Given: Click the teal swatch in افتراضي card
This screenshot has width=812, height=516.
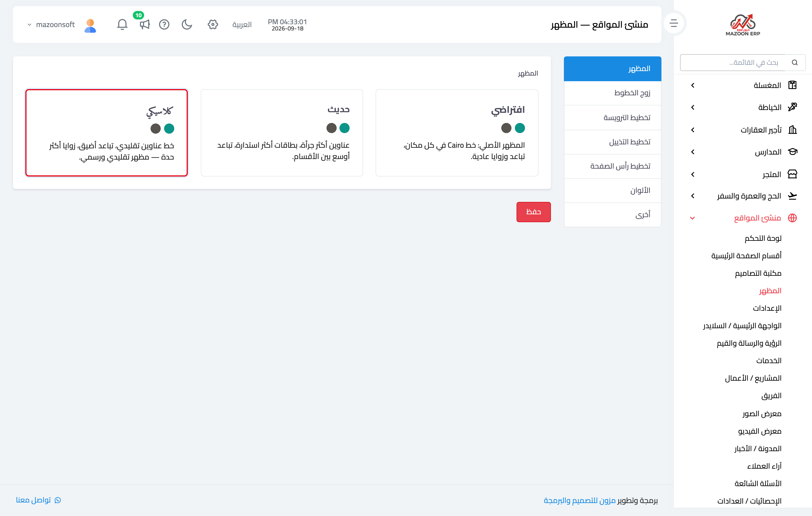Looking at the screenshot, I should pyautogui.click(x=520, y=128).
